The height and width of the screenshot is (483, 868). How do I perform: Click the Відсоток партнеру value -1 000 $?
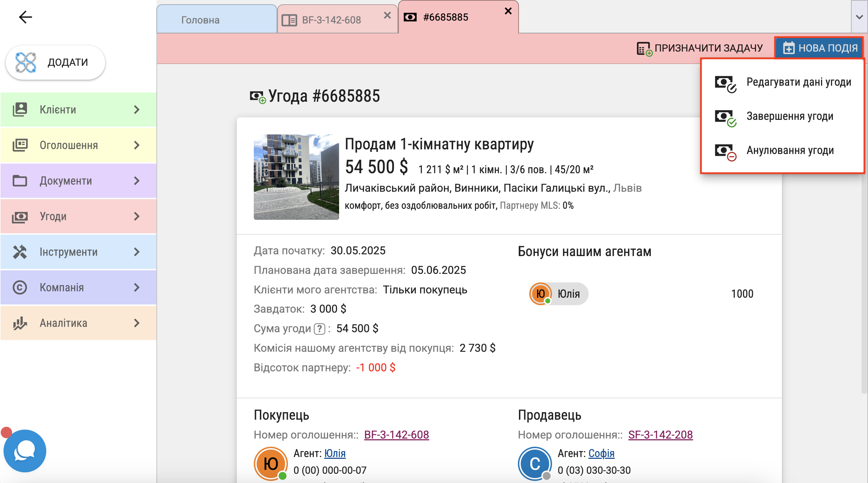(x=376, y=367)
